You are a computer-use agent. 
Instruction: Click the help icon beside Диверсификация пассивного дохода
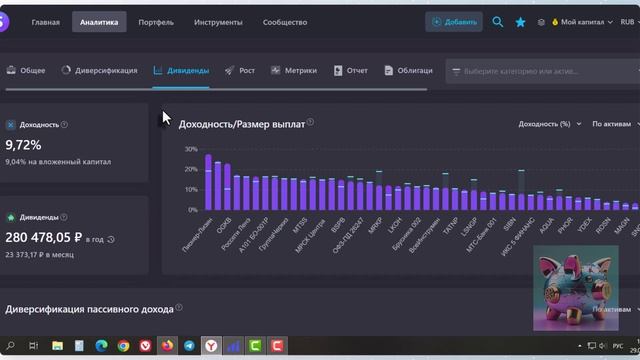coord(179,307)
